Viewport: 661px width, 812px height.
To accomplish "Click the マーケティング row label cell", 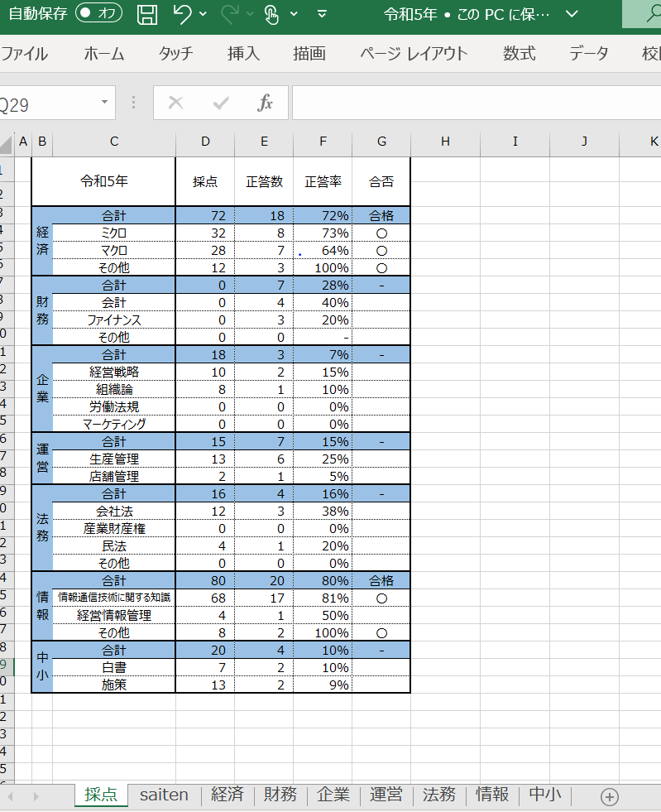I will point(114,424).
